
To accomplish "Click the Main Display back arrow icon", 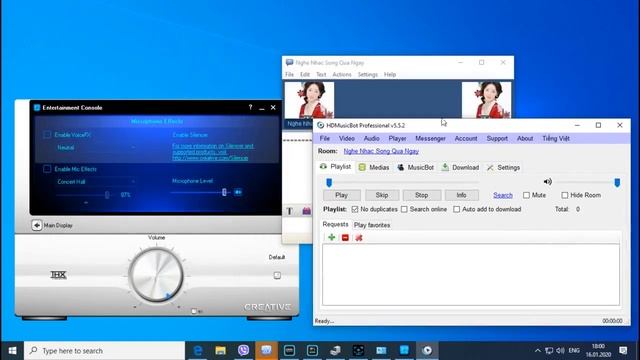I will click(37, 225).
